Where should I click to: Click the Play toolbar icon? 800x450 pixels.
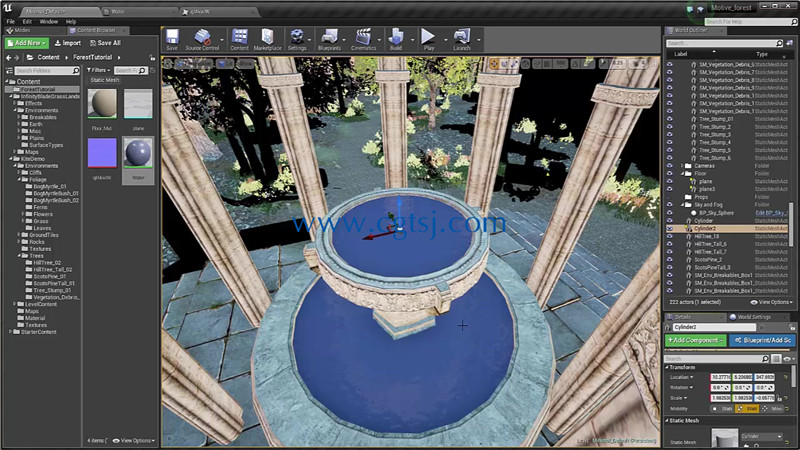[x=429, y=39]
